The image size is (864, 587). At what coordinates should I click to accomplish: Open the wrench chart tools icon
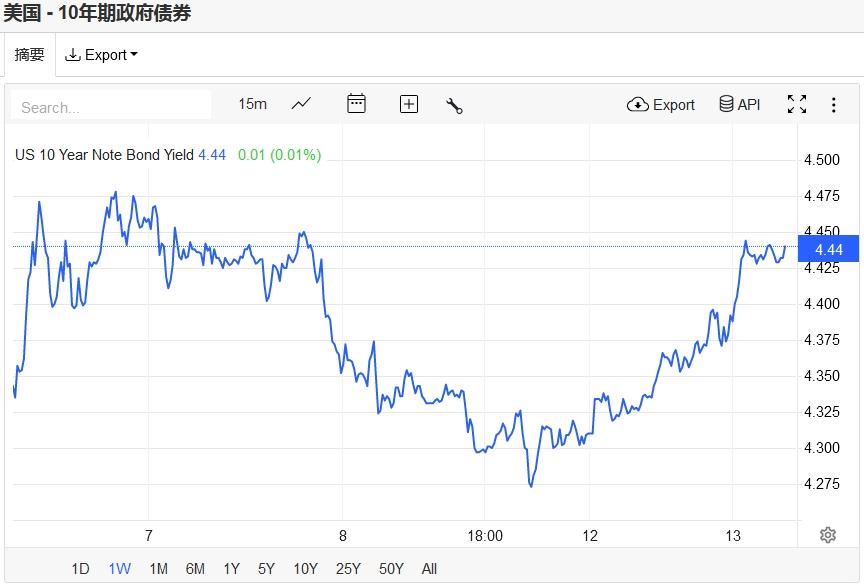(x=454, y=105)
